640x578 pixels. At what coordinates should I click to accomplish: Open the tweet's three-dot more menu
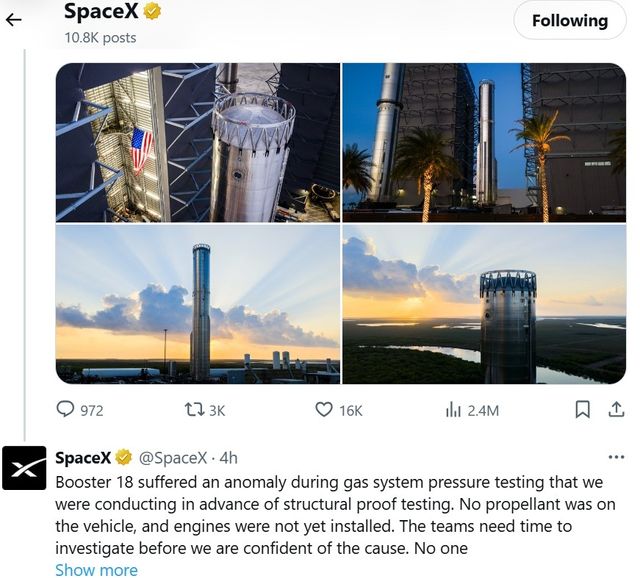pyautogui.click(x=616, y=456)
